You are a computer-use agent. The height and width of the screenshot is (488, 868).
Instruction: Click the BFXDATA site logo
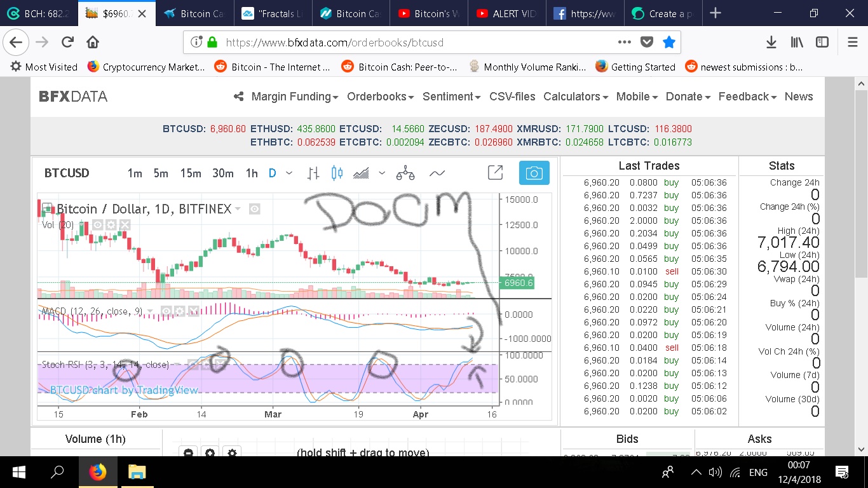click(73, 97)
